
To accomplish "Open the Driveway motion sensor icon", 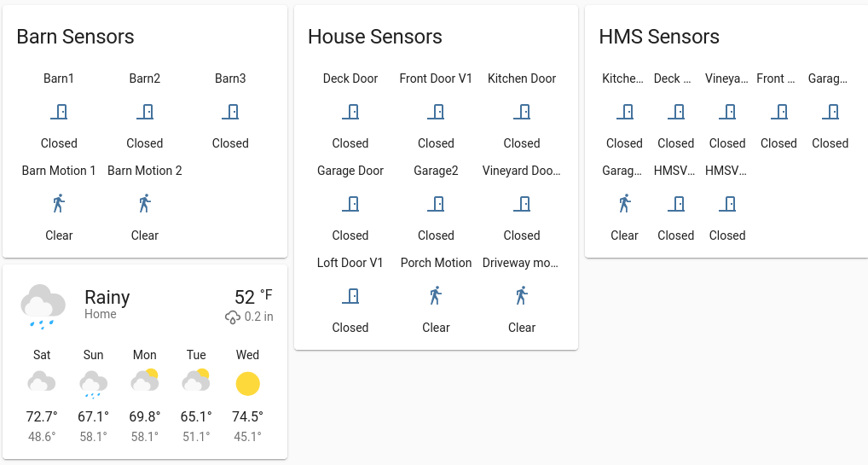I will click(x=522, y=295).
